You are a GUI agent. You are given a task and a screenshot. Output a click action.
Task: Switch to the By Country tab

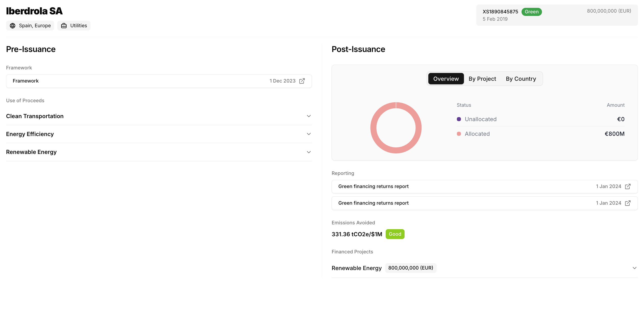pyautogui.click(x=521, y=79)
